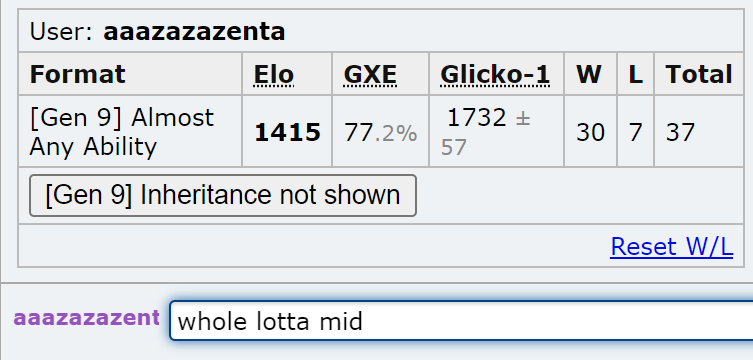Select the GXE value 77.2%
This screenshot has width=753, height=360.
[380, 133]
